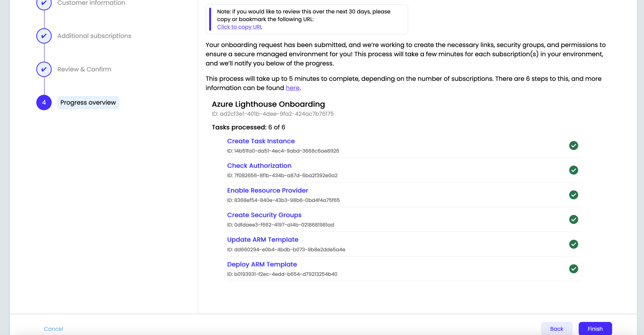
Task: Select the Additional subscriptions step checkmark circle
Action: pyautogui.click(x=44, y=36)
